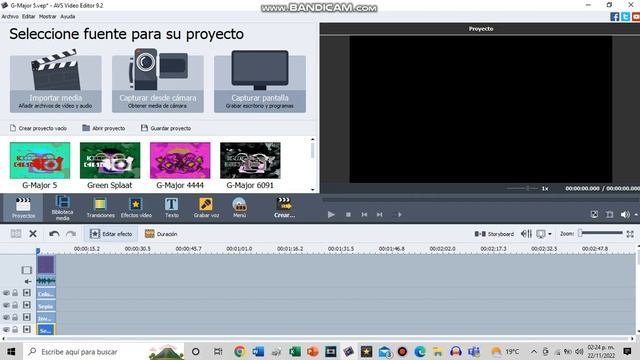Adjust the playback speed 1x slider
This screenshot has height=360, width=640.
pyautogui.click(x=522, y=188)
